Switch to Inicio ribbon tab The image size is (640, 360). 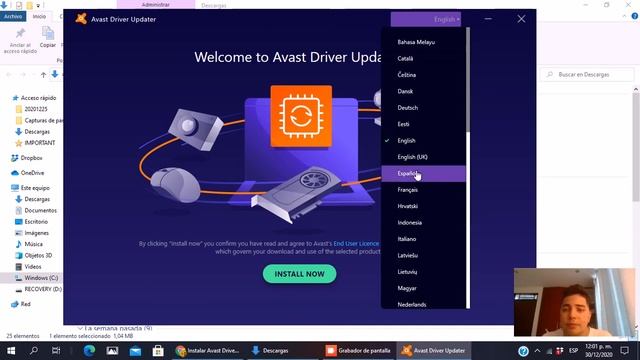tap(39, 16)
